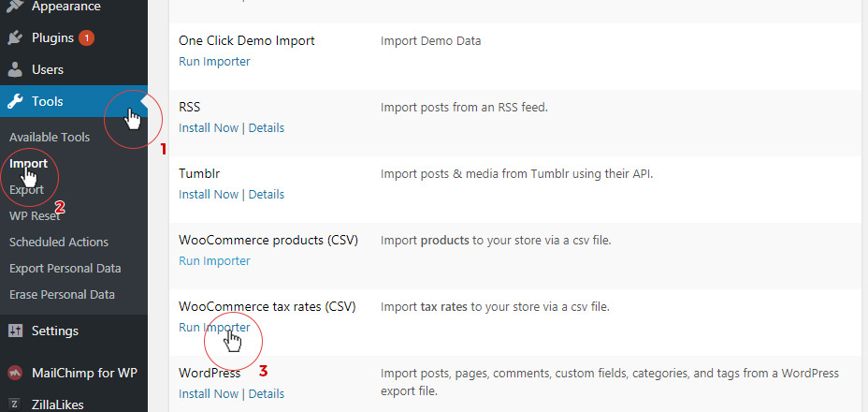Open the Export submenu item
The width and height of the screenshot is (868, 412).
(26, 190)
